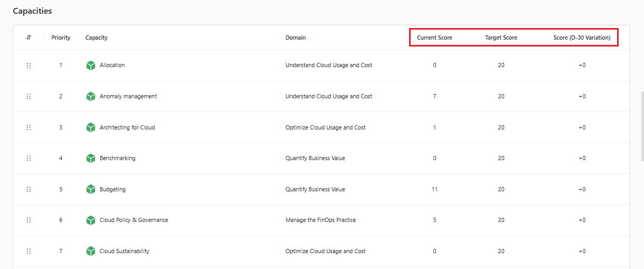Select the Target Score column header
This screenshot has height=269, width=644.
[501, 38]
